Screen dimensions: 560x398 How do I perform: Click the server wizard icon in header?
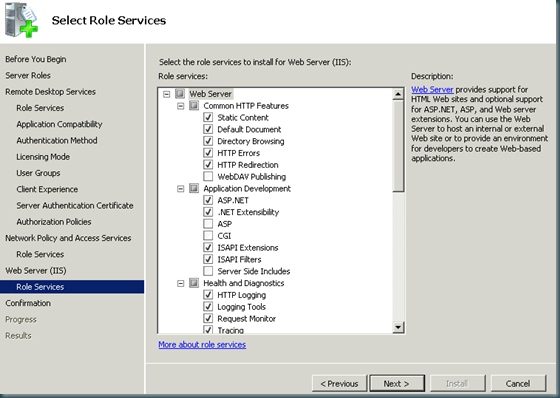[x=21, y=20]
